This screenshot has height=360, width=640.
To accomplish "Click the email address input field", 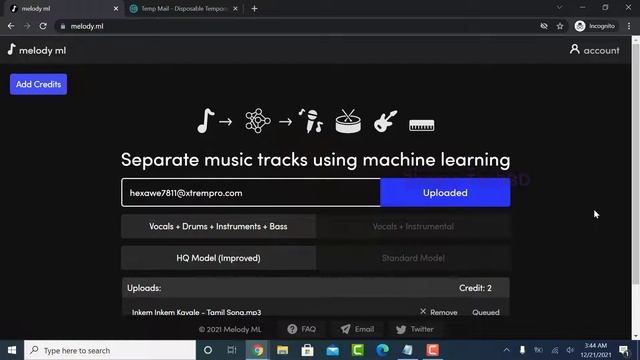I will point(251,193).
